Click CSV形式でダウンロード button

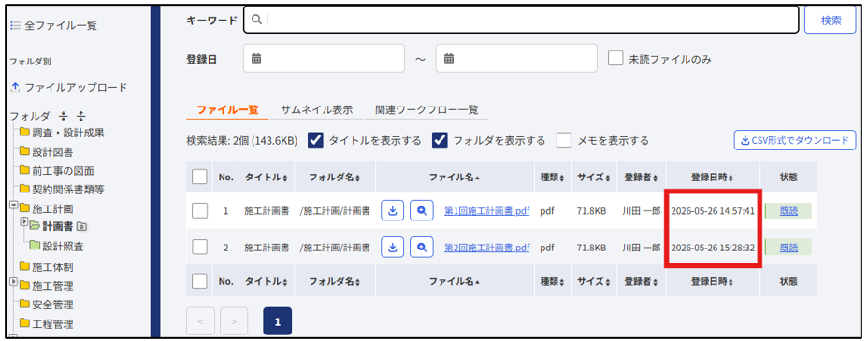point(795,140)
